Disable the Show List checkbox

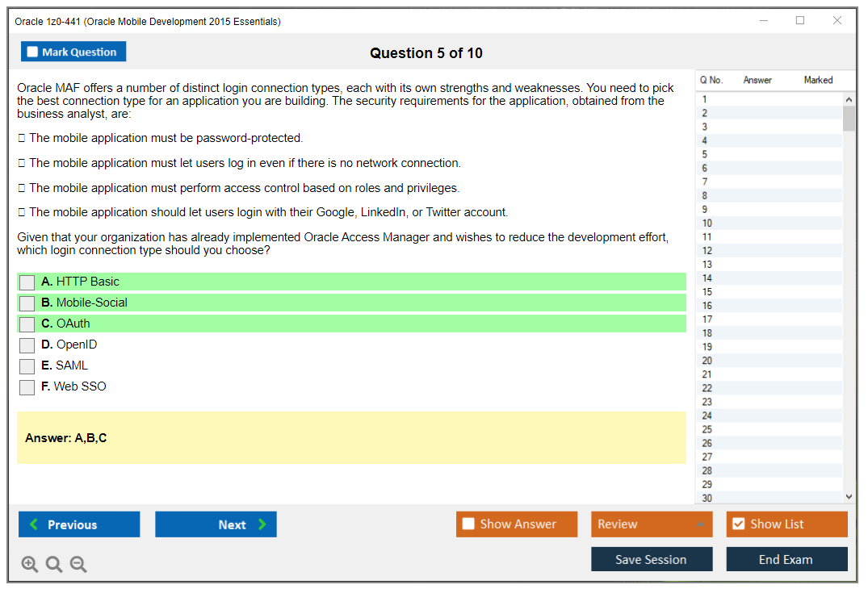point(738,524)
